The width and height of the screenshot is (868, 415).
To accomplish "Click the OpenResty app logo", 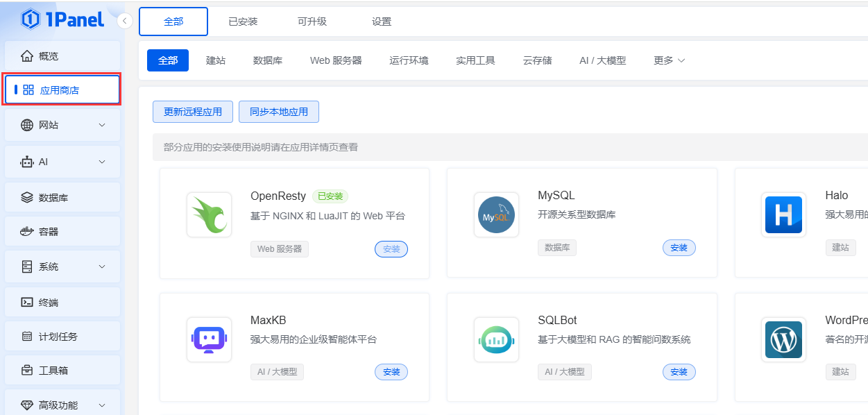I will click(209, 214).
